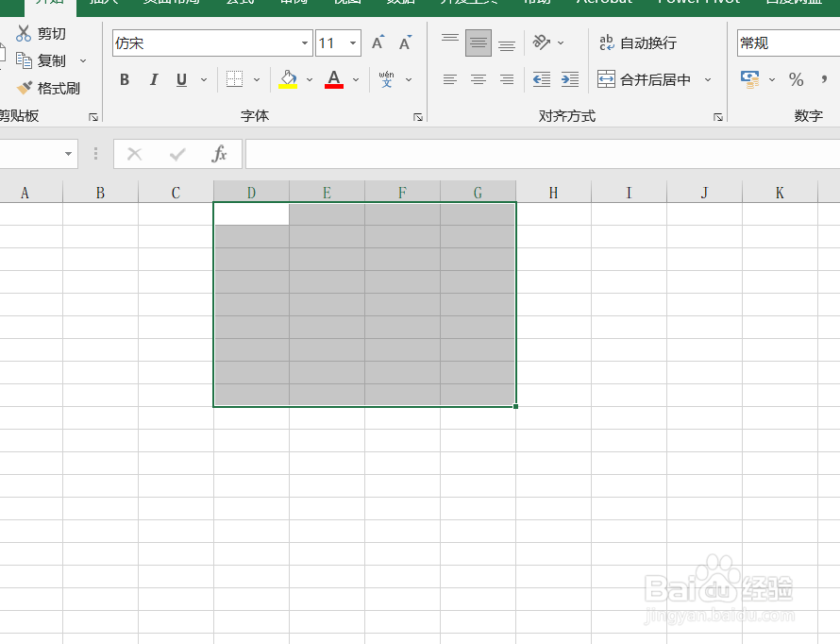Click selection fill handle corner
Image resolution: width=840 pixels, height=644 pixels.
click(x=515, y=406)
